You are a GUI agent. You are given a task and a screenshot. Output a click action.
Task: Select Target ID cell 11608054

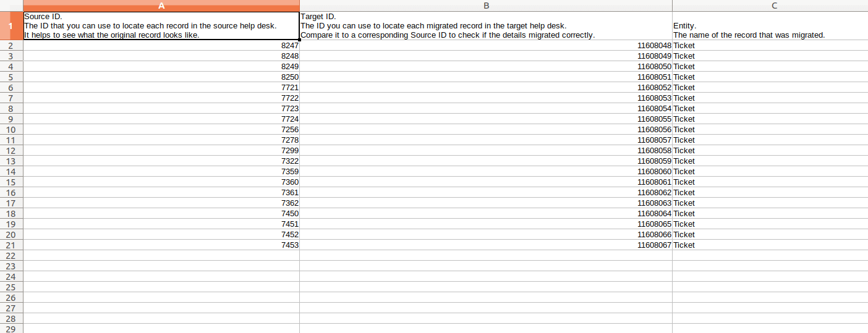click(486, 109)
